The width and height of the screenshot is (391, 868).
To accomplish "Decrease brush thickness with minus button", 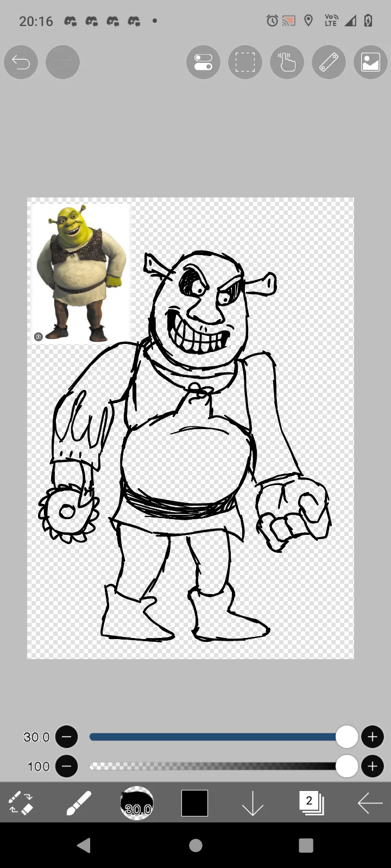I will pos(67,737).
